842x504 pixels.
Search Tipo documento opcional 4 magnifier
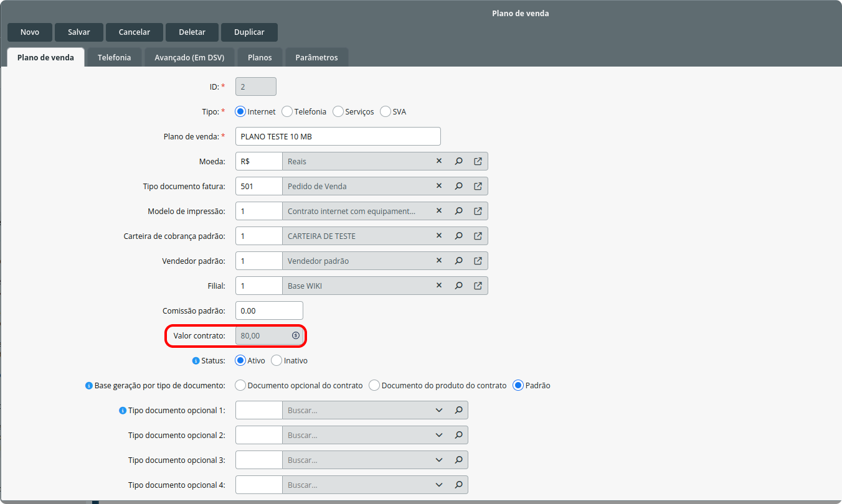pos(458,485)
